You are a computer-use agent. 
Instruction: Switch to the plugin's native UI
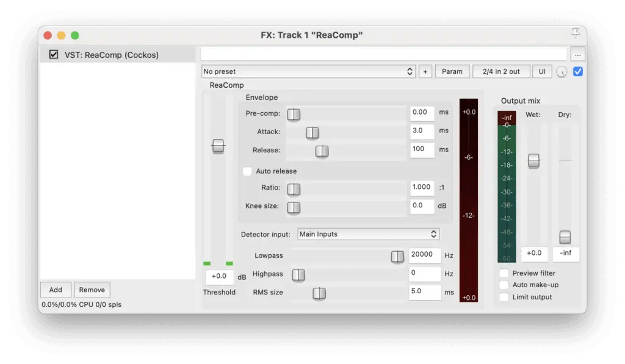click(x=542, y=71)
